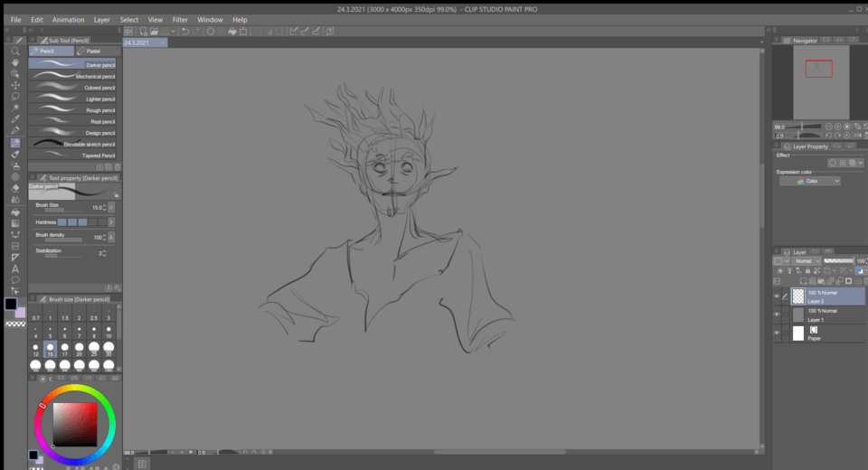
Task: Click the Brush density slider
Action: (x=63, y=240)
